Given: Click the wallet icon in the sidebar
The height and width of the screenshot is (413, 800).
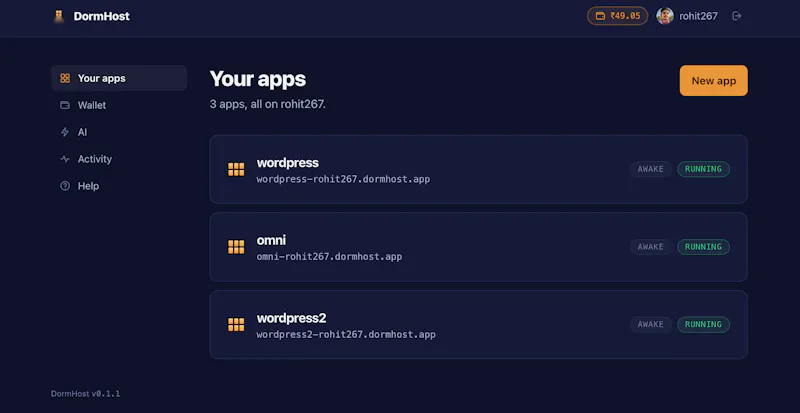Looking at the screenshot, I should pyautogui.click(x=65, y=105).
